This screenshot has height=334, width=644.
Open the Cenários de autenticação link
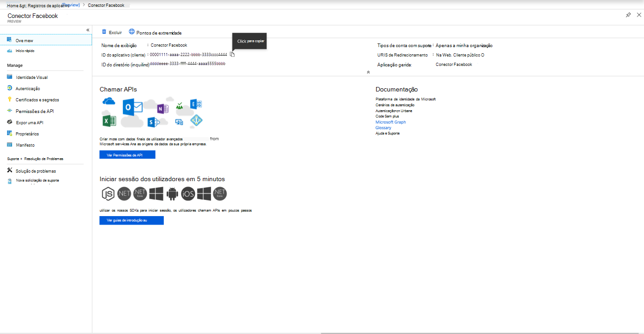(395, 105)
